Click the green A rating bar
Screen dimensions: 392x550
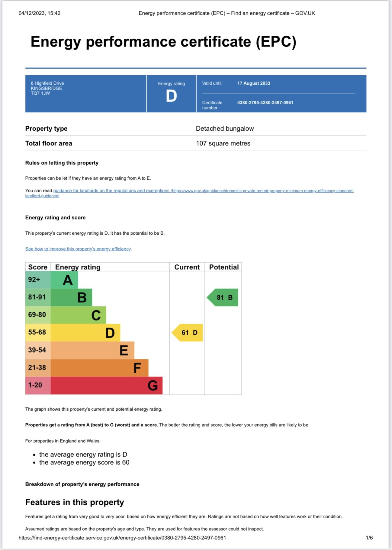click(64, 280)
